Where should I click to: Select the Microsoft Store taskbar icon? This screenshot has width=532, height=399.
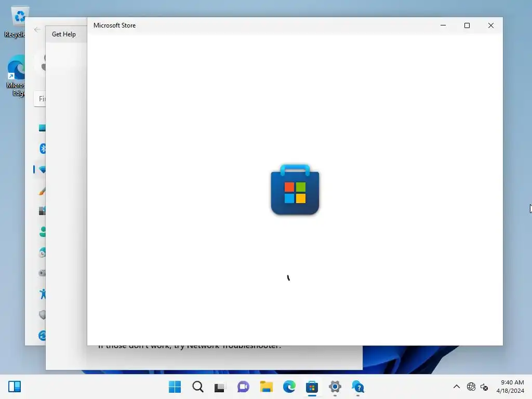(312, 387)
